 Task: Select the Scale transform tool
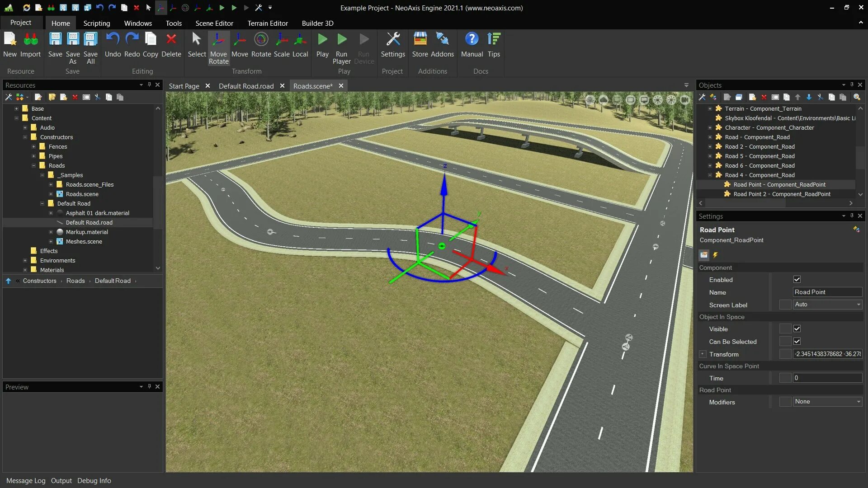tap(281, 40)
